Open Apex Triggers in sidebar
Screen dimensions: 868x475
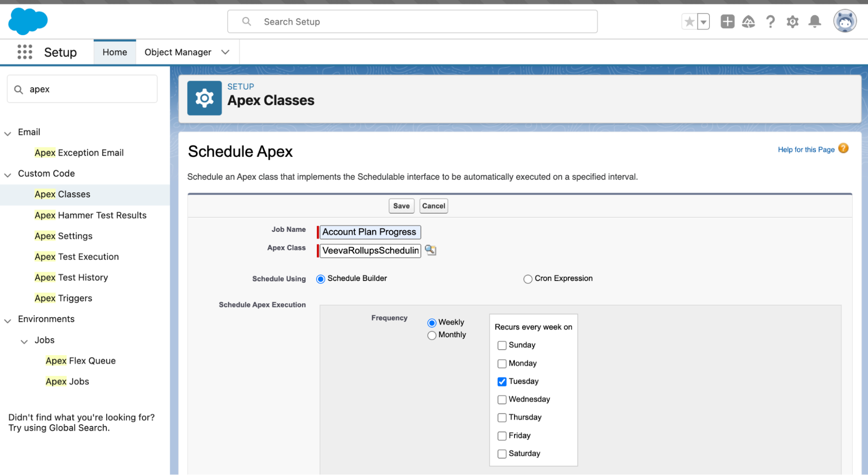(x=63, y=298)
